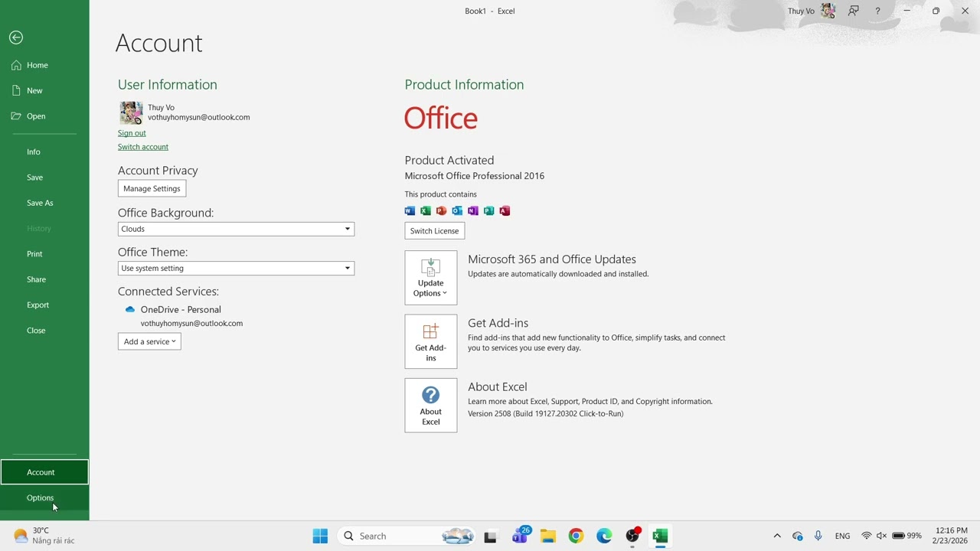Click the OneNote app icon under product contains
The width and height of the screenshot is (980, 551).
472,210
